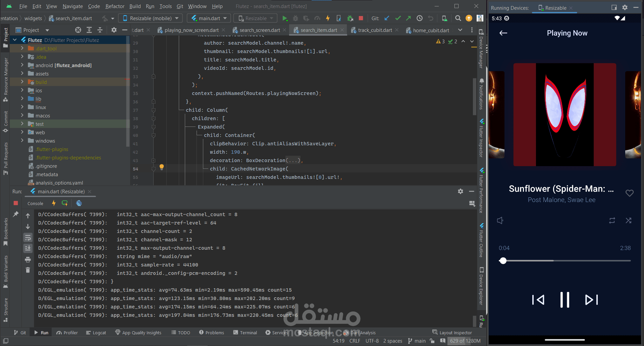Expand the assets folder
Image resolution: width=644 pixels, height=346 pixels.
[x=22, y=73]
